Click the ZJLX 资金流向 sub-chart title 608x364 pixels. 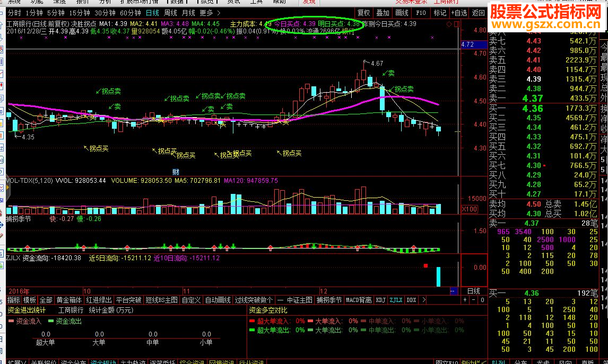pyautogui.click(x=44, y=258)
